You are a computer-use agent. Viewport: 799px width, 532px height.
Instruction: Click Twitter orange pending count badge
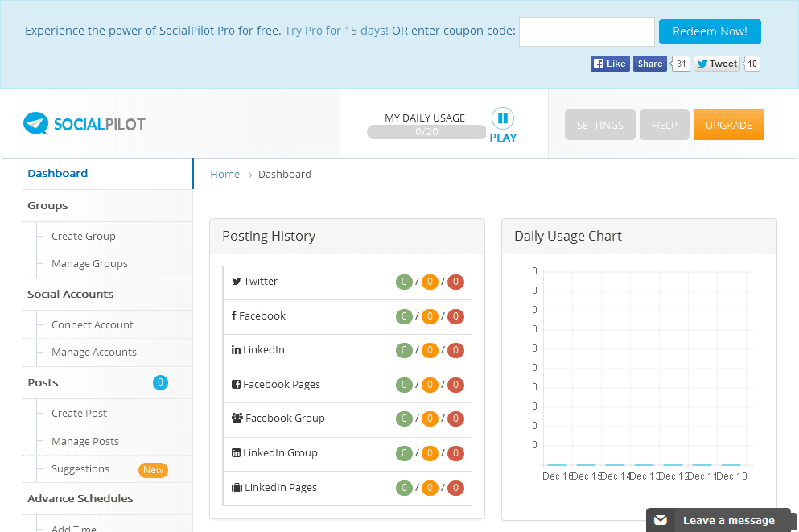[430, 282]
